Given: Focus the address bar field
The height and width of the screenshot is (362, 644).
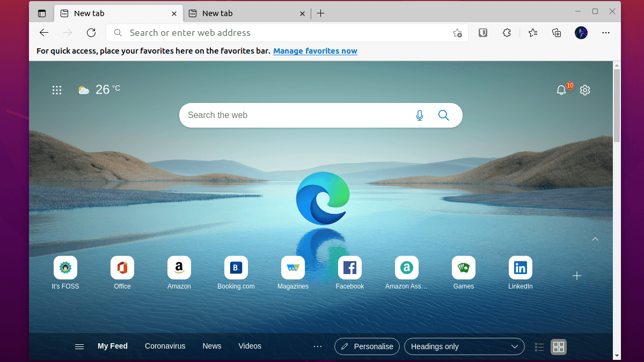Looking at the screenshot, I should pyautogui.click(x=287, y=33).
